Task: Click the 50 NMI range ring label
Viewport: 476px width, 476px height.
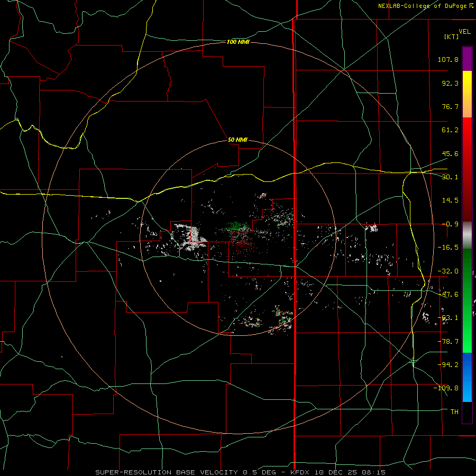Action: [x=237, y=140]
